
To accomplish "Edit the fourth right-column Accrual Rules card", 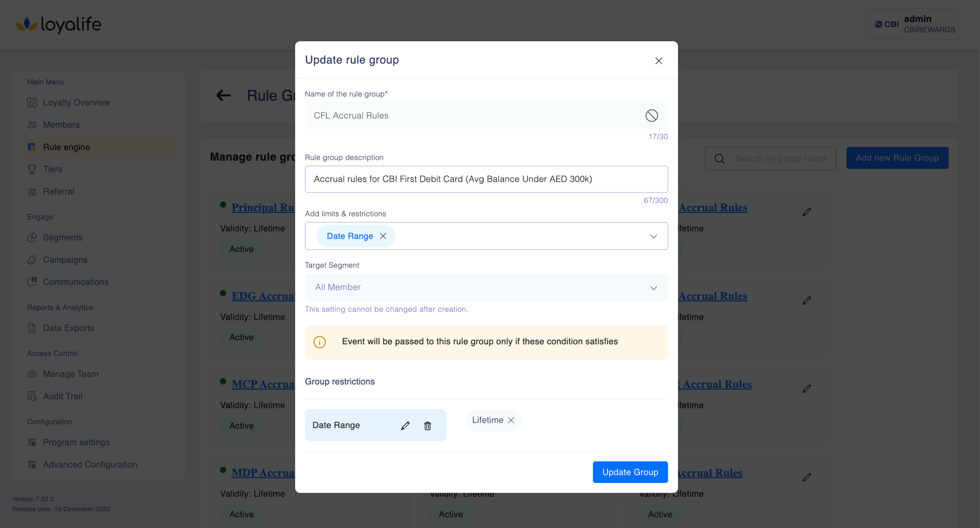I will point(807,477).
